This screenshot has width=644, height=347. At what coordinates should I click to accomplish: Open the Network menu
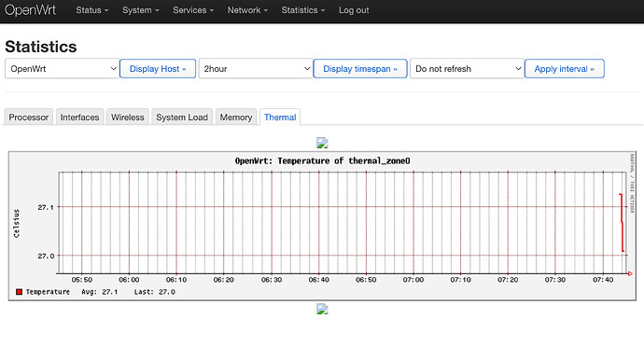[247, 10]
